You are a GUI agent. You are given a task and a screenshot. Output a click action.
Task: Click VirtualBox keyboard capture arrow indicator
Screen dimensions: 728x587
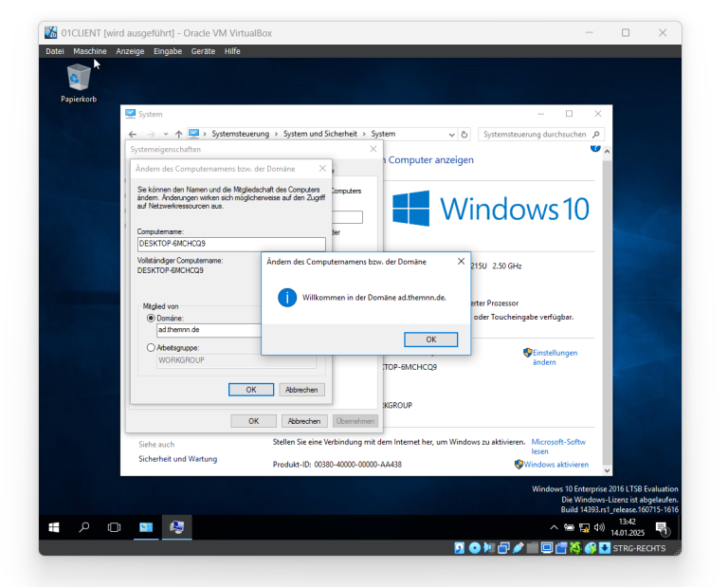[x=605, y=548]
